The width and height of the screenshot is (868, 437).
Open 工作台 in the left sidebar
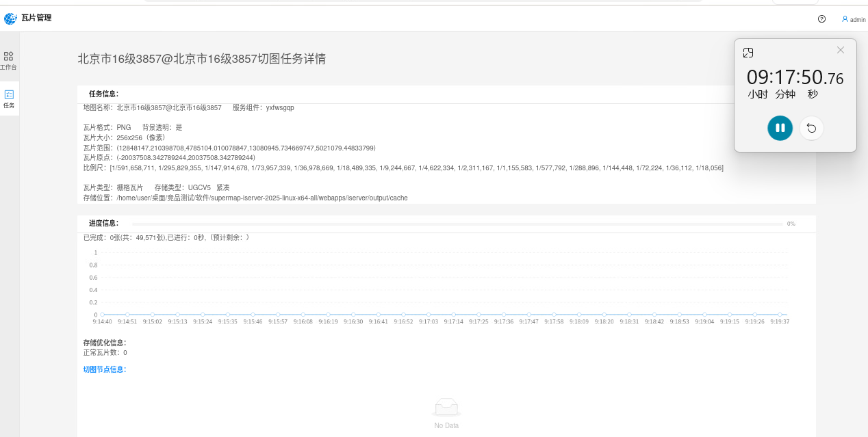pyautogui.click(x=8, y=60)
